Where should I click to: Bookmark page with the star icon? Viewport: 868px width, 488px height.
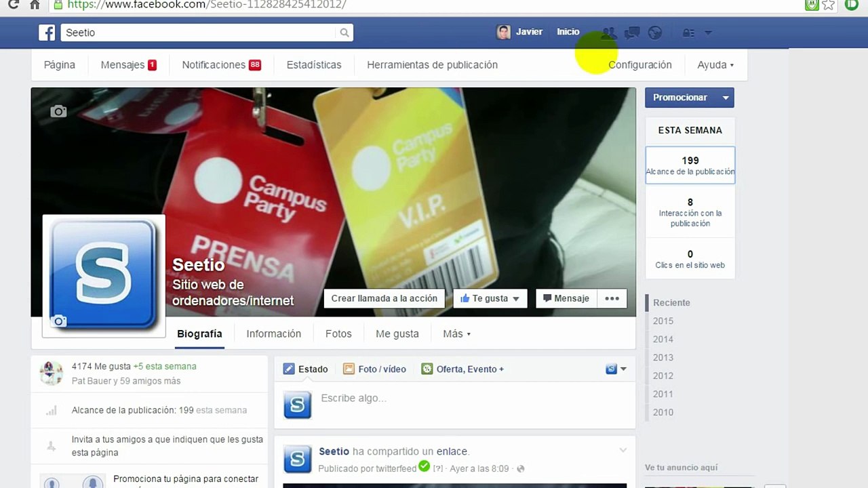[828, 4]
